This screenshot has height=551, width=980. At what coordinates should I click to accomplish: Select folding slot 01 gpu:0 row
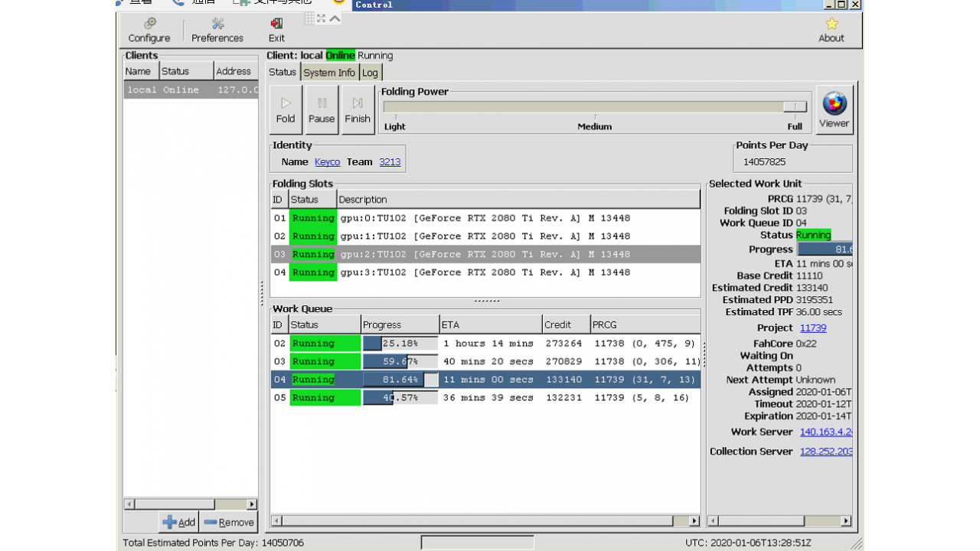[485, 218]
